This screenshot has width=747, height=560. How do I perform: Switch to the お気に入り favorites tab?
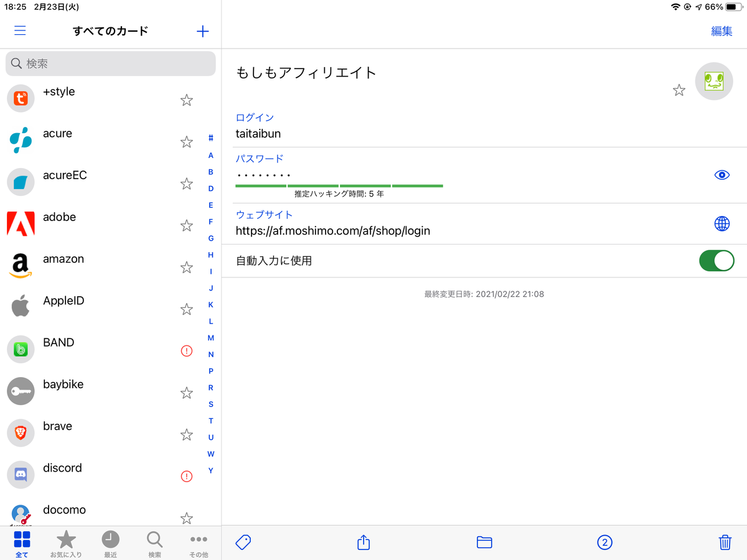coord(66,543)
